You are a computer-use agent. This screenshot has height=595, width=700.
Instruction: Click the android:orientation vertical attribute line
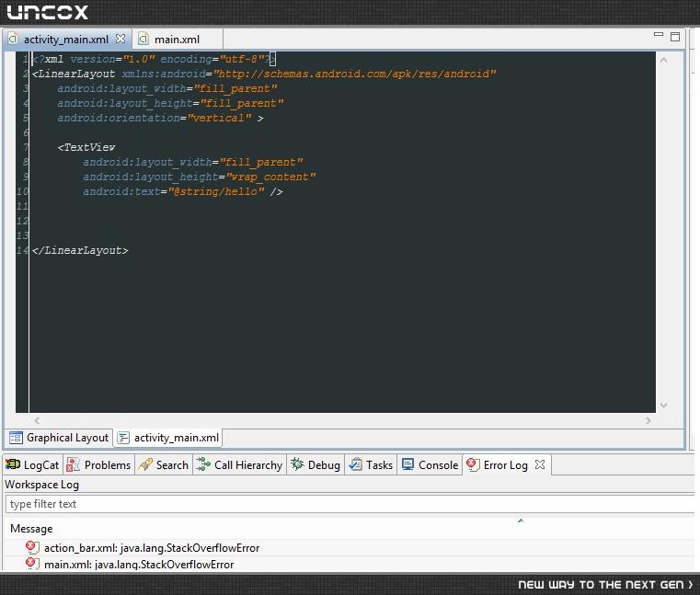[x=160, y=118]
